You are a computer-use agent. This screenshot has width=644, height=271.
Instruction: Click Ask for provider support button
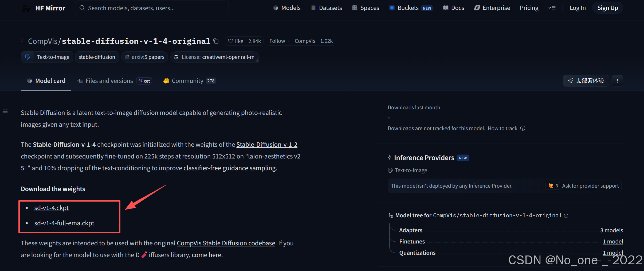(583, 186)
